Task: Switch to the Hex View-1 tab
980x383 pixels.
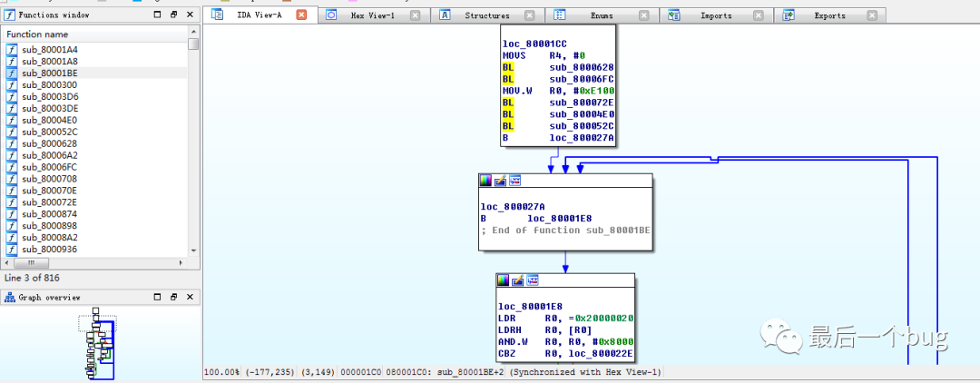Action: click(373, 15)
